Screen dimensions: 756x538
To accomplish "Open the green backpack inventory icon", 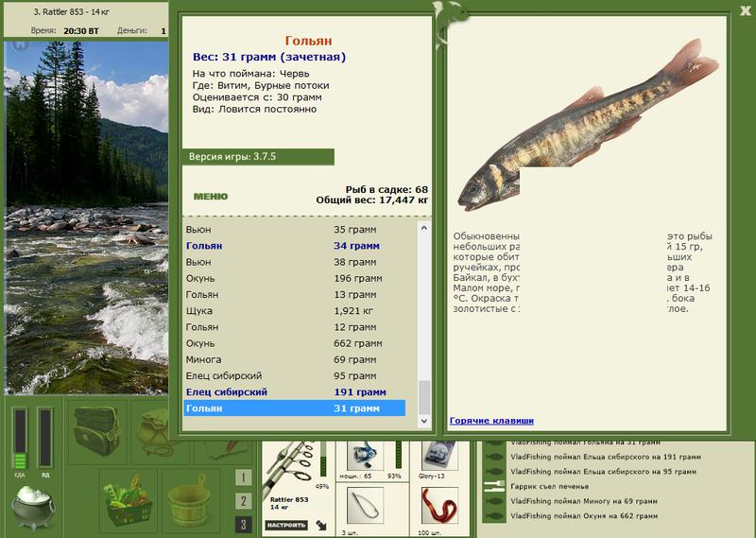I will point(97,431).
